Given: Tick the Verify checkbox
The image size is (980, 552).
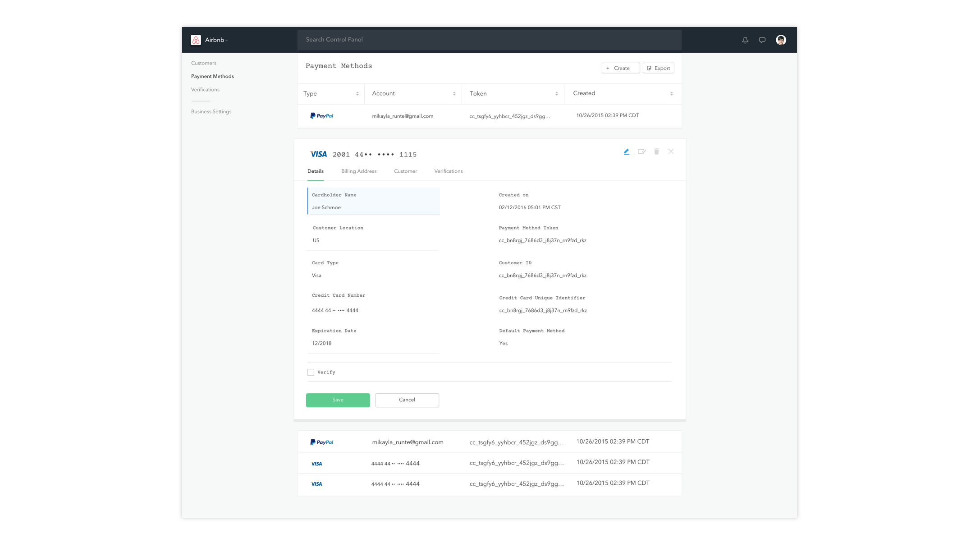Looking at the screenshot, I should [x=311, y=373].
